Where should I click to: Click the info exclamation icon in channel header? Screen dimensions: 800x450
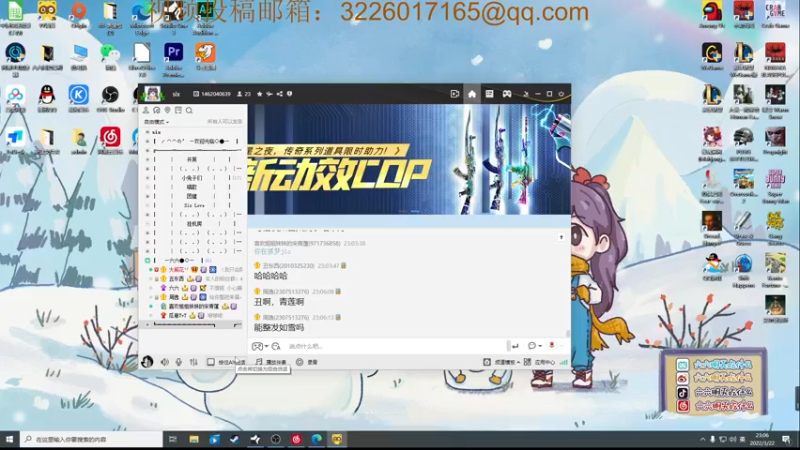(289, 94)
